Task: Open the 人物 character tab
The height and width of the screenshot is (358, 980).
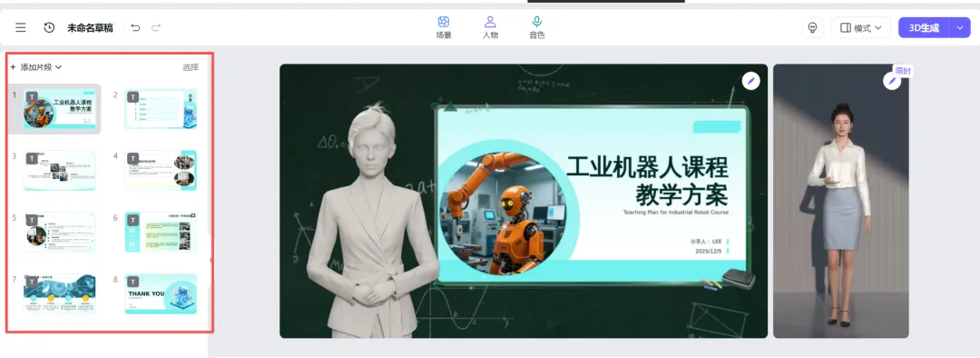Action: point(490,27)
